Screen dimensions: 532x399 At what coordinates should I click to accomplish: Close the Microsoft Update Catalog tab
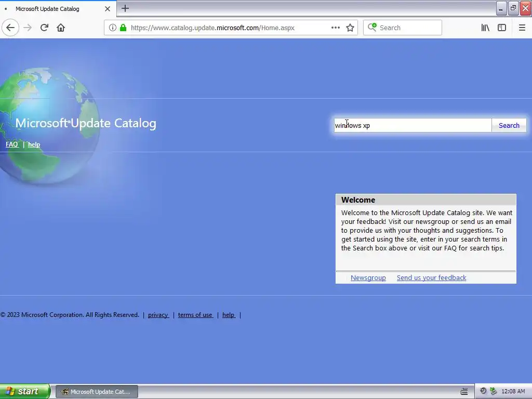point(108,9)
